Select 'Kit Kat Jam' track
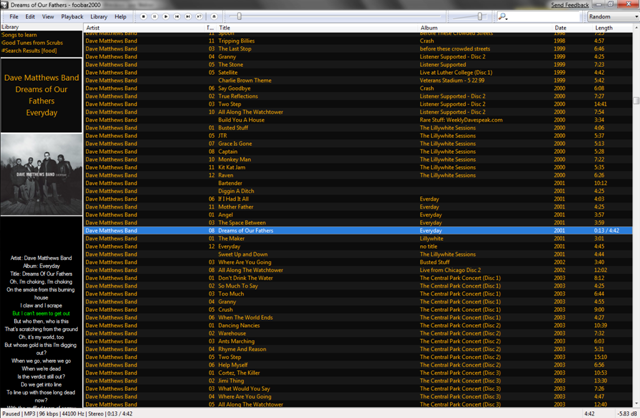640x418 pixels. coord(232,167)
